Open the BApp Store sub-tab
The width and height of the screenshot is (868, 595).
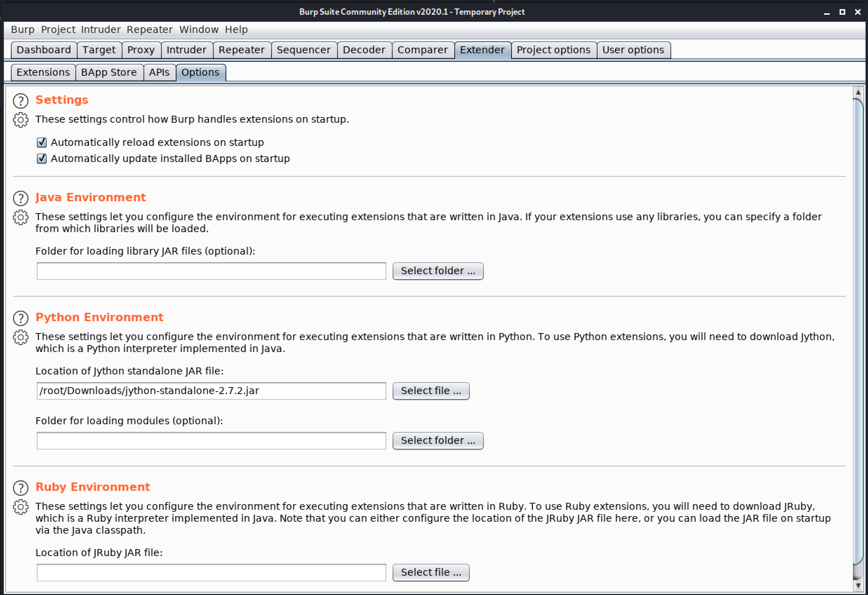[109, 73]
